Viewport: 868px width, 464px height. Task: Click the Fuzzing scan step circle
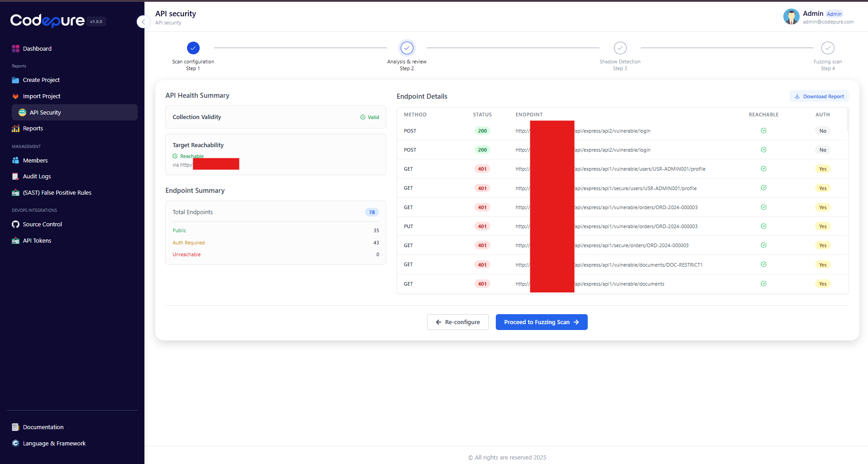coord(828,48)
